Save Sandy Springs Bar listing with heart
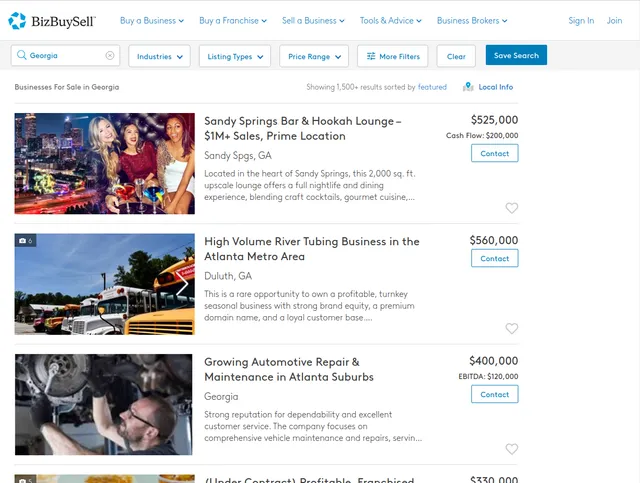Image resolution: width=640 pixels, height=483 pixels. click(511, 208)
